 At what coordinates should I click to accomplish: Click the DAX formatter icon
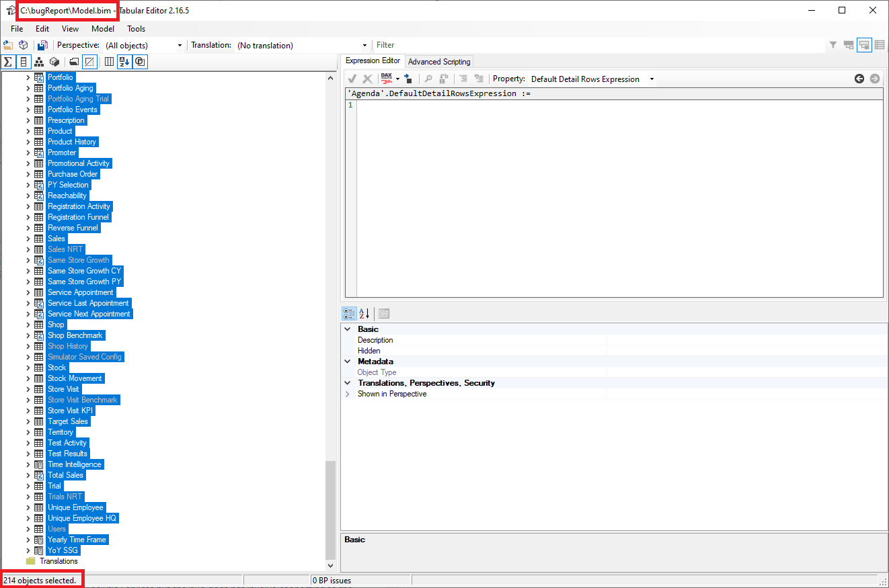(x=387, y=79)
